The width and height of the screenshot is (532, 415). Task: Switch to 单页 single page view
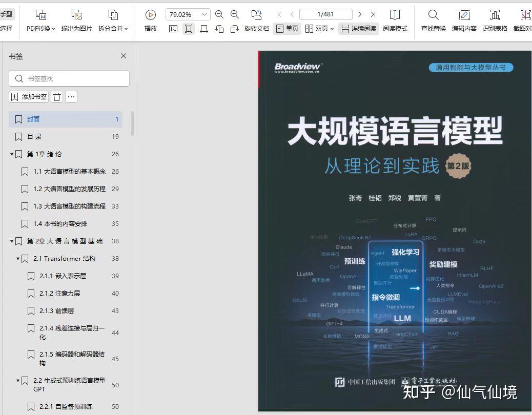[287, 29]
